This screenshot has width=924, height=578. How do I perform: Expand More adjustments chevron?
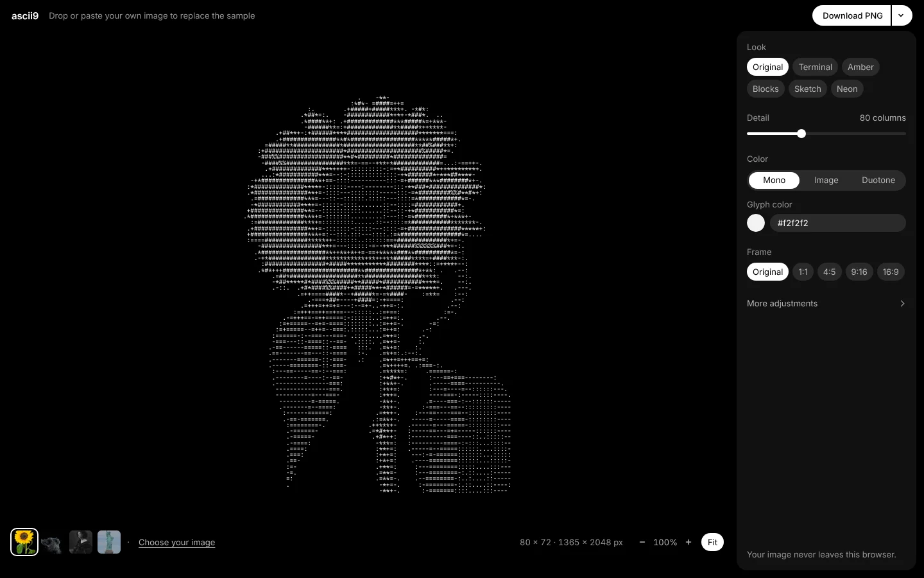902,304
